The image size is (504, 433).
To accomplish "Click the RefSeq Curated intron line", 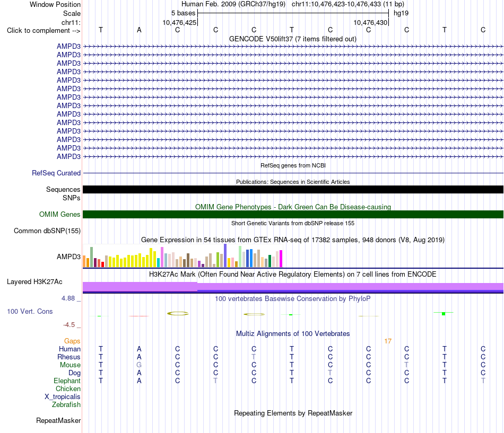I will tap(293, 173).
